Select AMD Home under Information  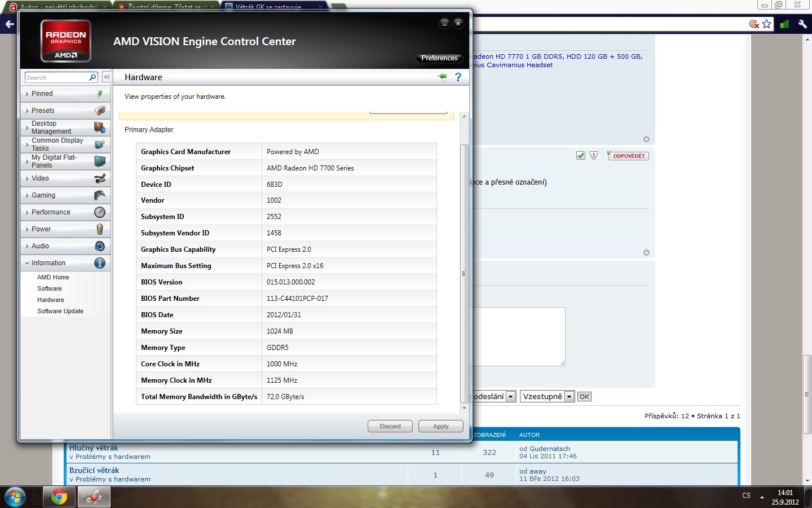(x=53, y=277)
